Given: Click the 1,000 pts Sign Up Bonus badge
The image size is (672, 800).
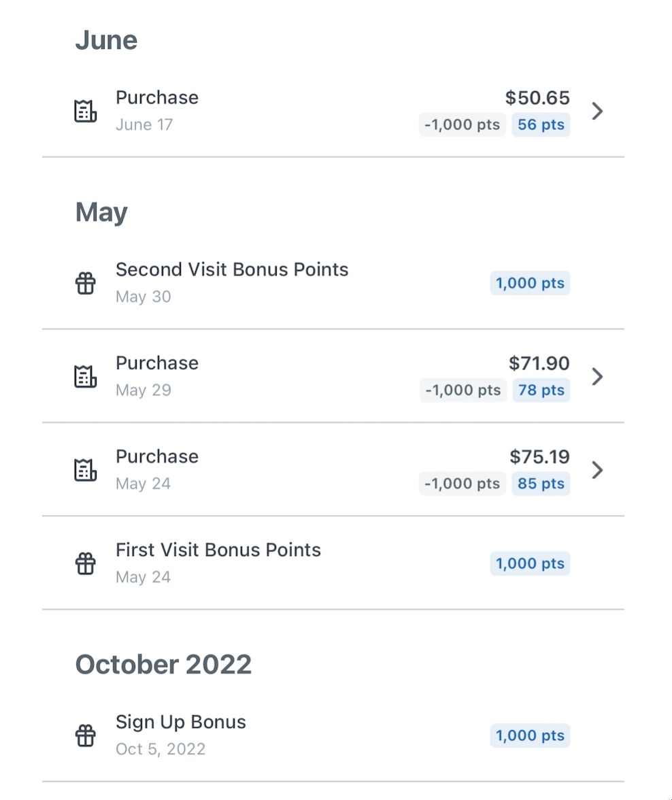Looking at the screenshot, I should coord(530,735).
